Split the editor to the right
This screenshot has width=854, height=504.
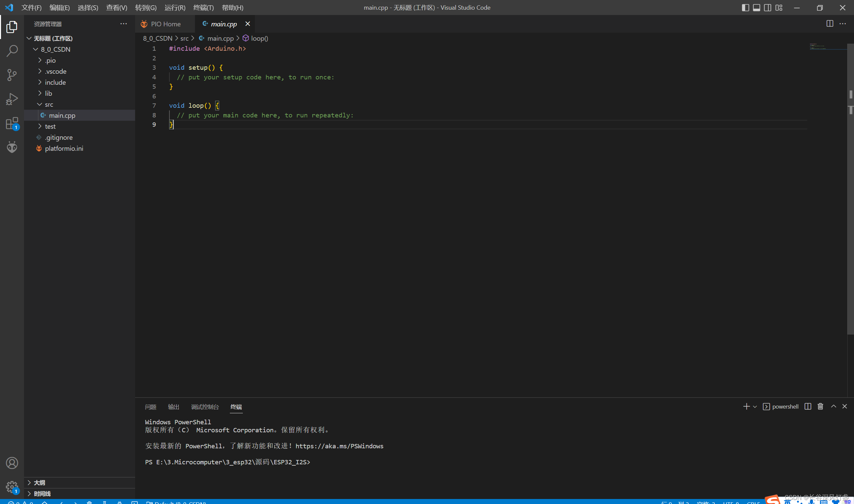[830, 24]
